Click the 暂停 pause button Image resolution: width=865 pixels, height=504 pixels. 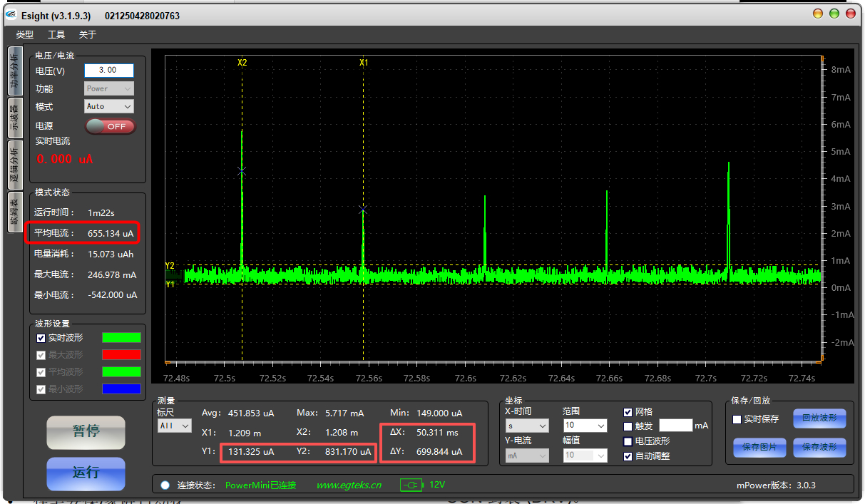coord(86,432)
